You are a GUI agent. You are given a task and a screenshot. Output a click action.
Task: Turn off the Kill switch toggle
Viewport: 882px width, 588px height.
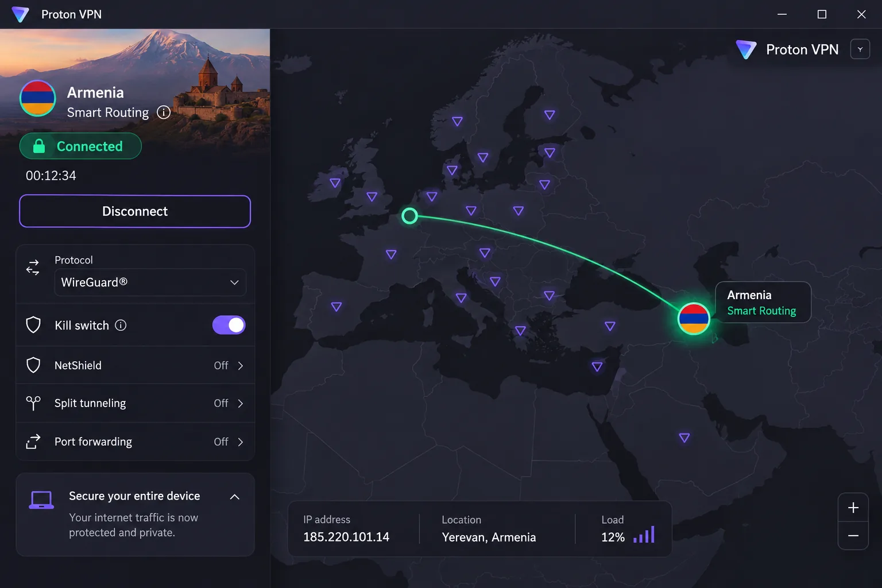pos(229,325)
